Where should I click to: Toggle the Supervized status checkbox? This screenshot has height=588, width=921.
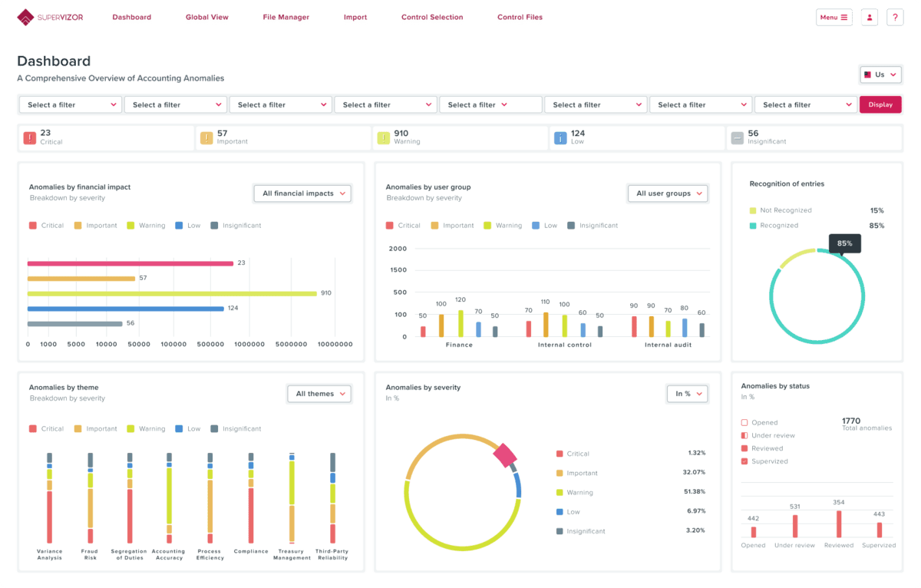(744, 461)
